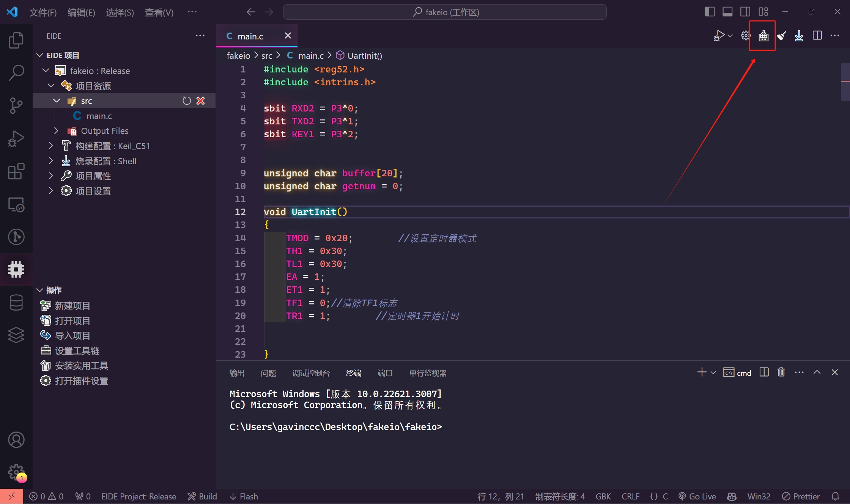This screenshot has height=504, width=850.
Task: Open Accounts menu in activity bar
Action: [16, 440]
